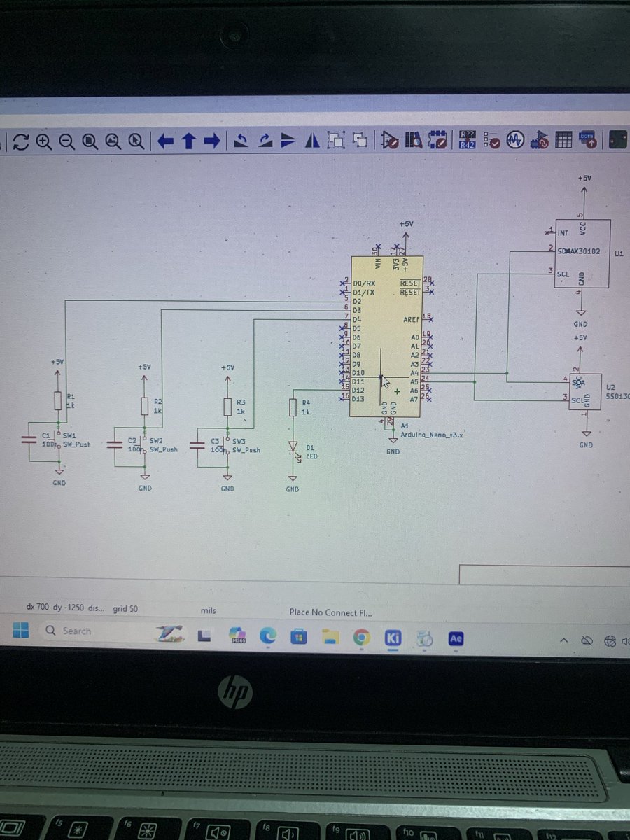This screenshot has height=840, width=630.
Task: Click the 'grid 50' status bar entry
Action: (x=125, y=609)
